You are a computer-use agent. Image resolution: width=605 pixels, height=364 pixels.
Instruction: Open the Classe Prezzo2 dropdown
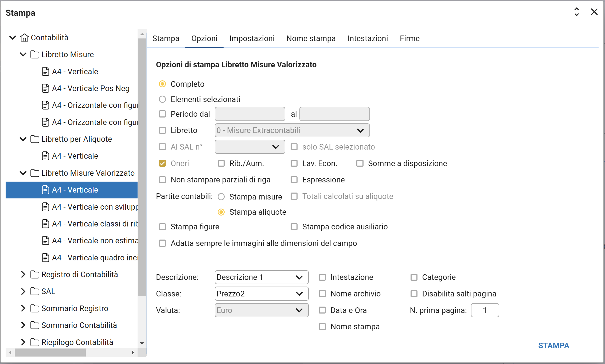coord(261,294)
